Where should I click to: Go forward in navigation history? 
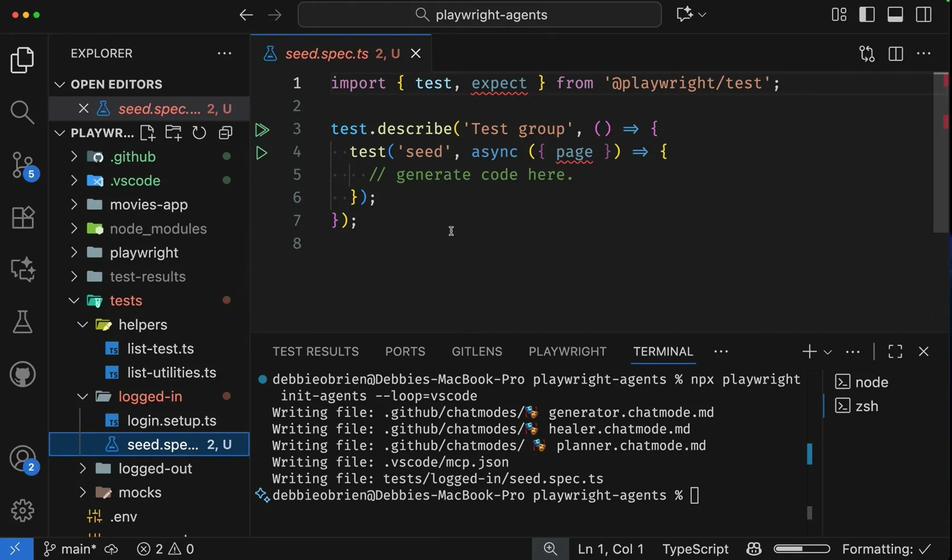point(275,15)
